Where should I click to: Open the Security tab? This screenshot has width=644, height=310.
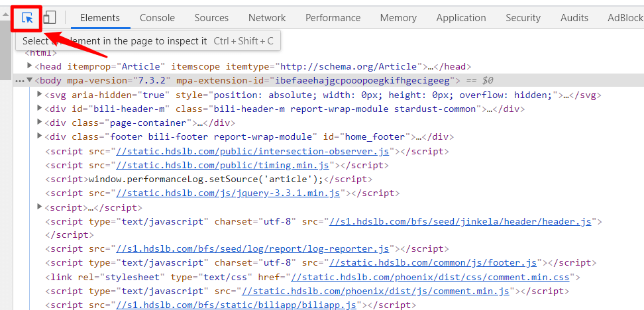(523, 18)
